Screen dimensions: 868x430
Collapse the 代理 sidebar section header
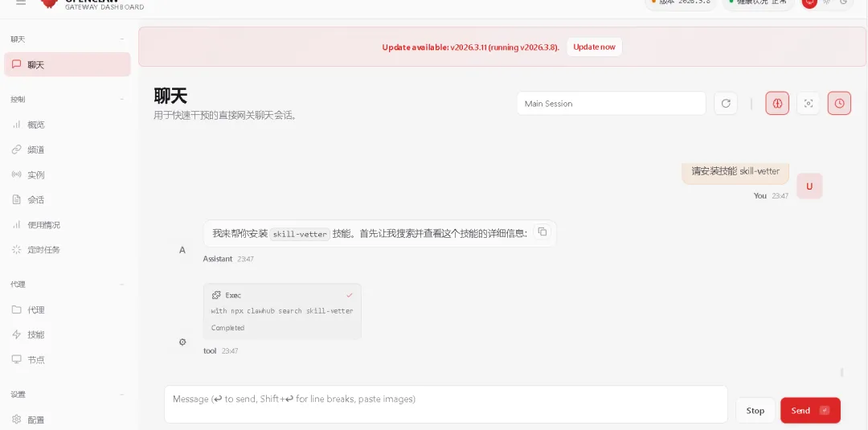(67, 284)
